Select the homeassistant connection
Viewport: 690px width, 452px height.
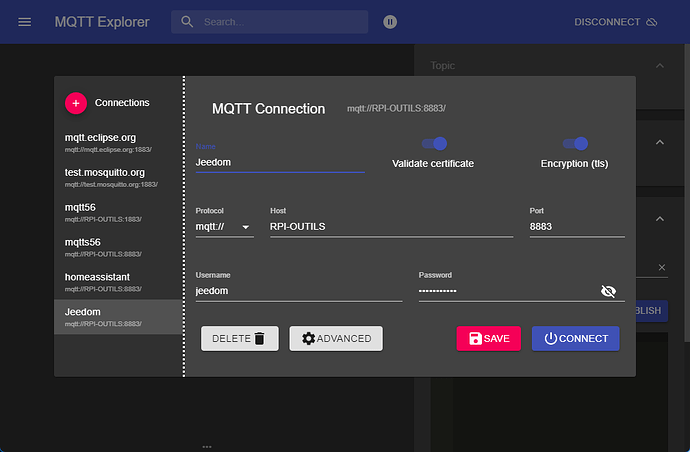tap(118, 282)
